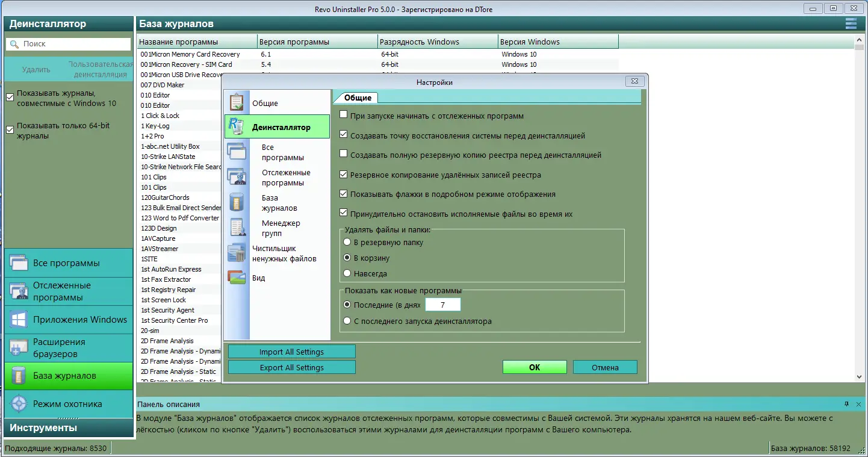Pin the Панель описания panel
Screen dimensions: 868x457
pos(846,404)
